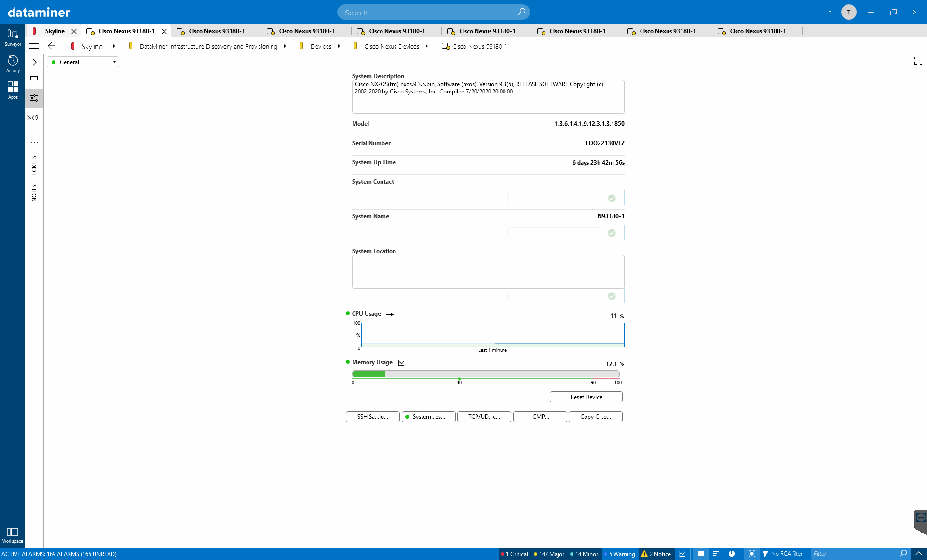
Task: Close the Skyline tab
Action: pyautogui.click(x=74, y=31)
